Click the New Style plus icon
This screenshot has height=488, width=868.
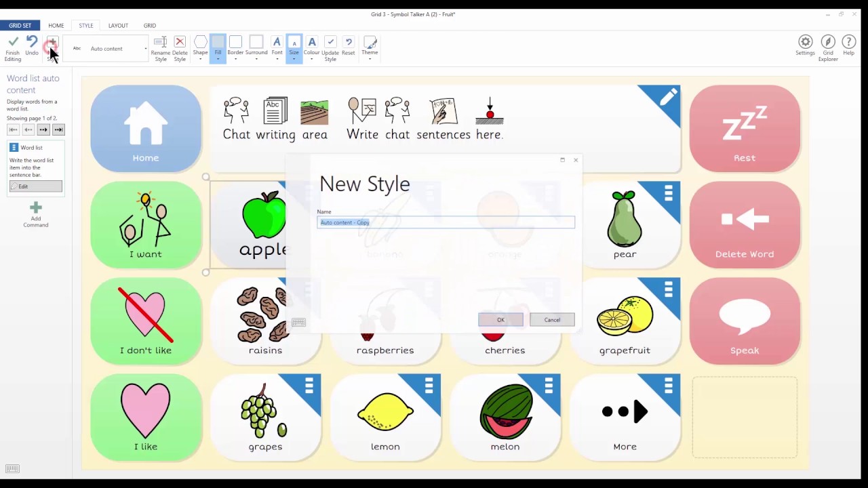pos(52,43)
